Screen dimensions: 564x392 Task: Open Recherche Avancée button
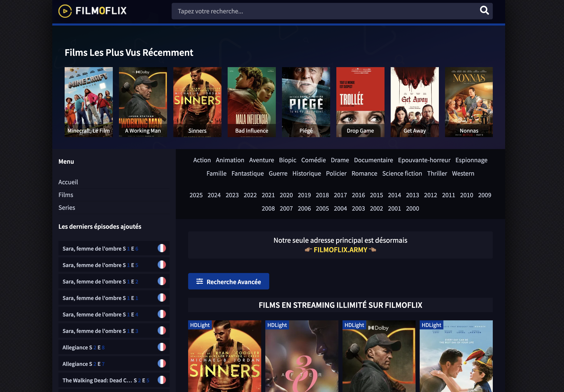pyautogui.click(x=229, y=281)
